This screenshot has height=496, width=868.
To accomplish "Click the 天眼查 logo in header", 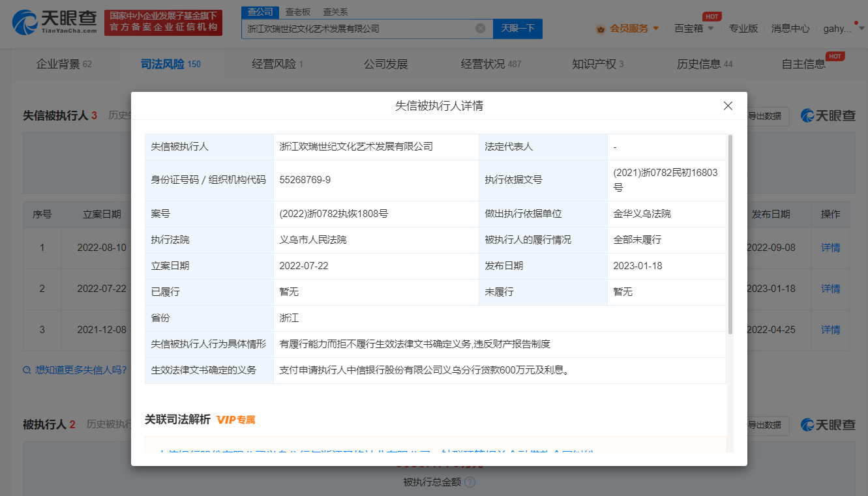I will click(54, 23).
